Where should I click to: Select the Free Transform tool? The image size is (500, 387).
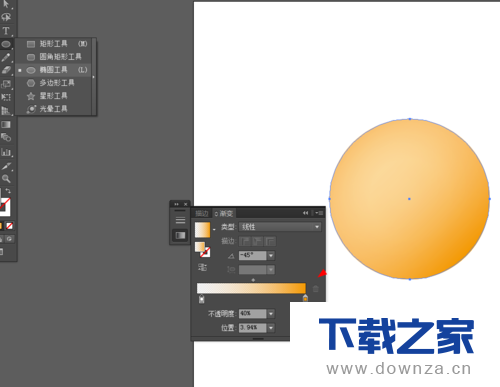click(6, 97)
